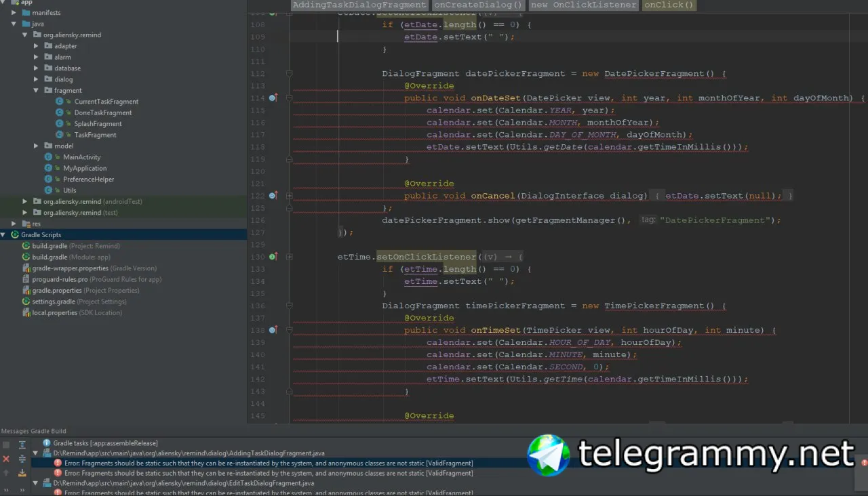
Task: Collapse the fragment package
Action: coord(37,91)
